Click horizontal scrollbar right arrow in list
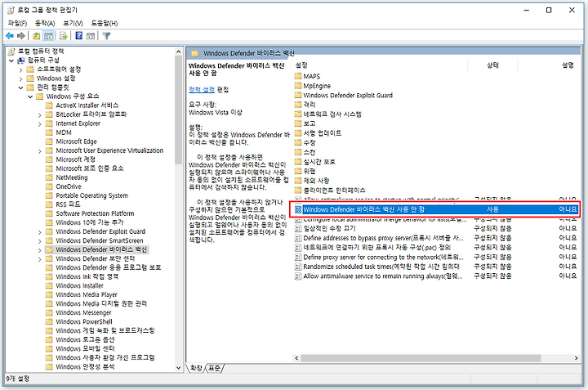 pyautogui.click(x=576, y=358)
